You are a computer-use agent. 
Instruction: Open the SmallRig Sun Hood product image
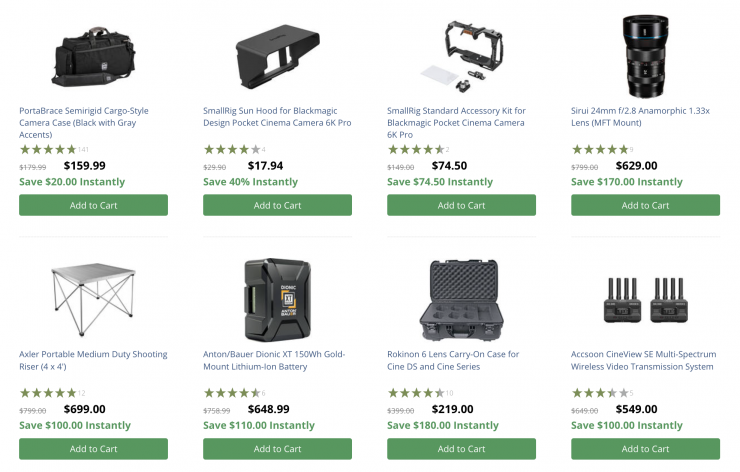(278, 57)
